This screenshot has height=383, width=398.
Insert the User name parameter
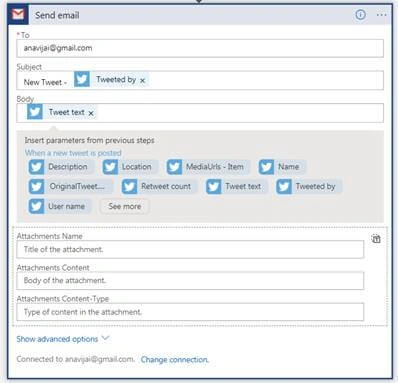tap(60, 206)
